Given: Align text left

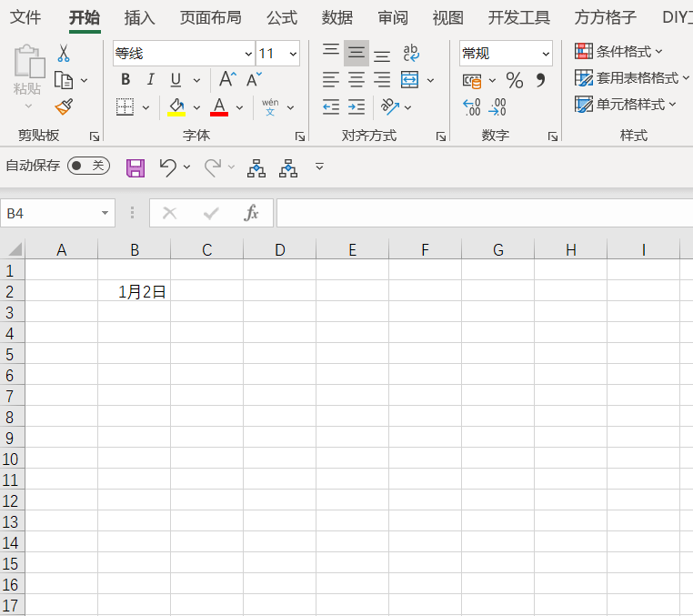Looking at the screenshot, I should tap(331, 80).
